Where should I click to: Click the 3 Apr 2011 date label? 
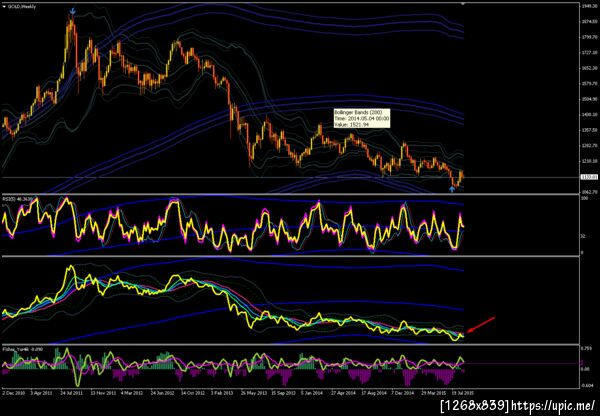41,393
